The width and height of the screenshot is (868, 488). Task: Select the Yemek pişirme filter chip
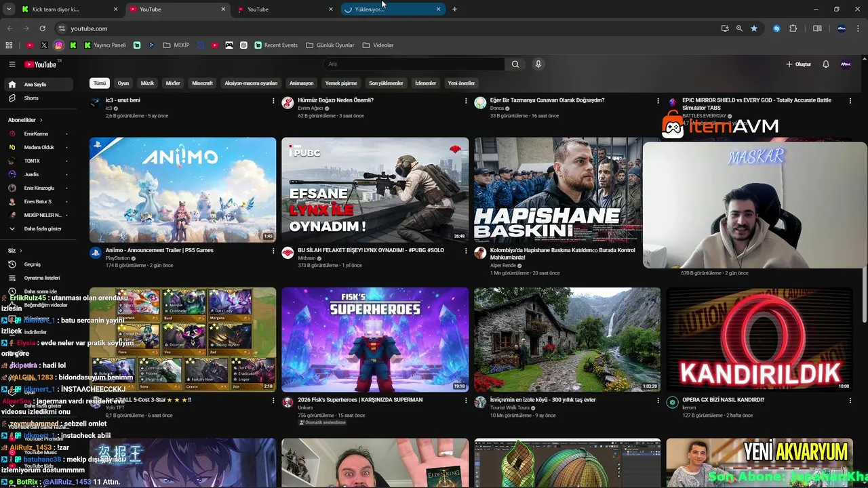click(x=341, y=83)
